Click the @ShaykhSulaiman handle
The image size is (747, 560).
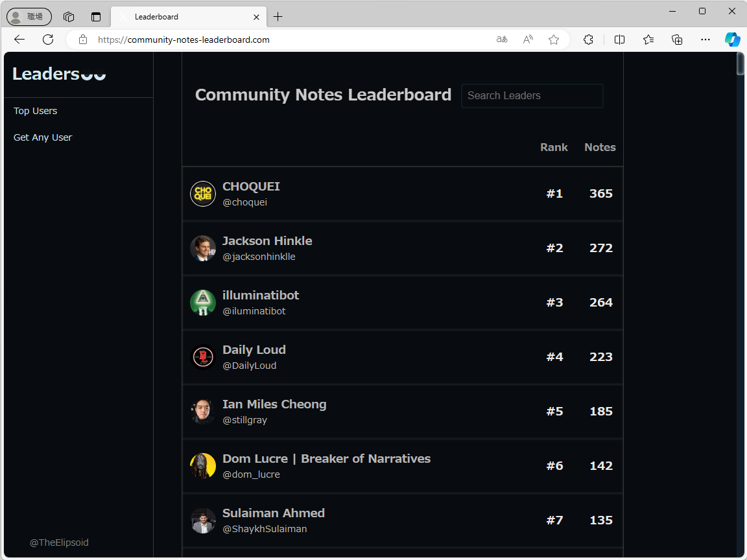click(x=265, y=529)
